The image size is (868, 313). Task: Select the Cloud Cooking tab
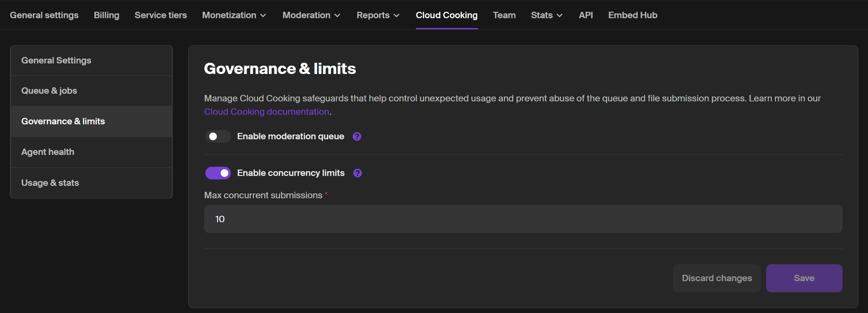[446, 15]
